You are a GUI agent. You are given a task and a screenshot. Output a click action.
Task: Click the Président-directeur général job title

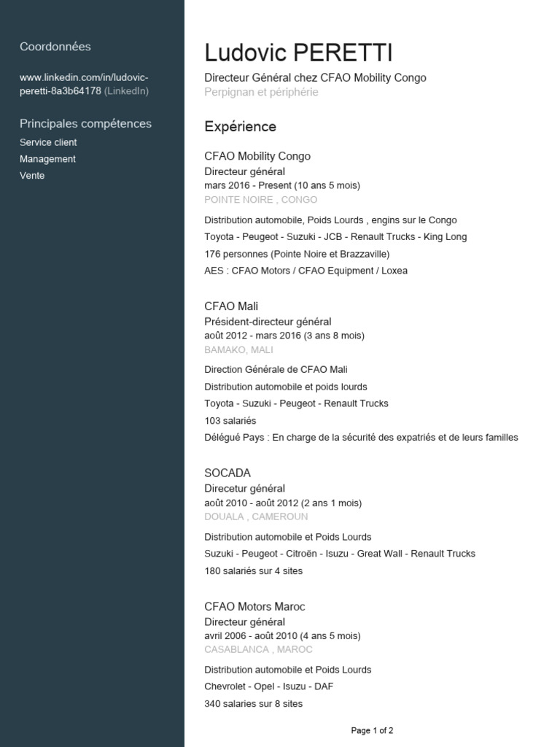tap(268, 322)
